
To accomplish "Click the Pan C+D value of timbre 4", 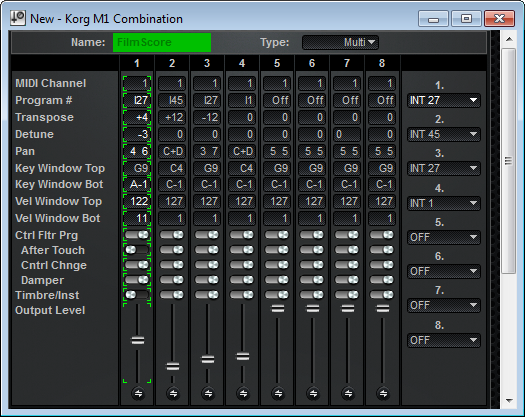I will (x=242, y=151).
